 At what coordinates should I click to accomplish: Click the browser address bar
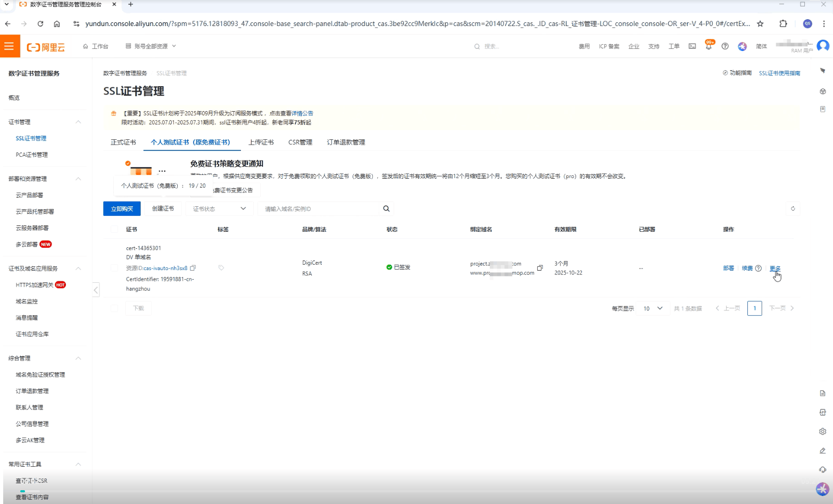(418, 23)
